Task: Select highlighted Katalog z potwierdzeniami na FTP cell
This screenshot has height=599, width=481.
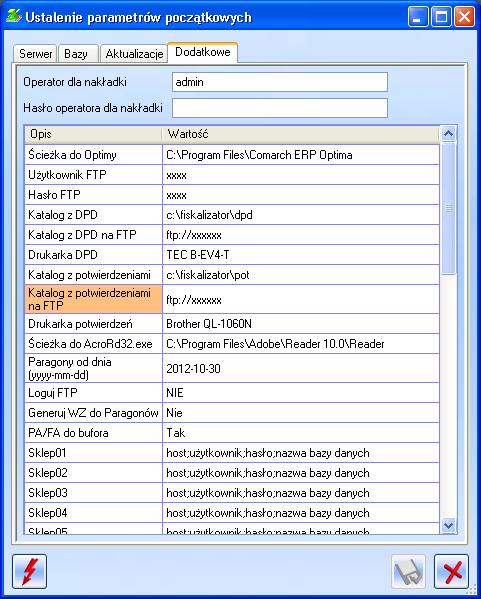Action: tap(94, 299)
